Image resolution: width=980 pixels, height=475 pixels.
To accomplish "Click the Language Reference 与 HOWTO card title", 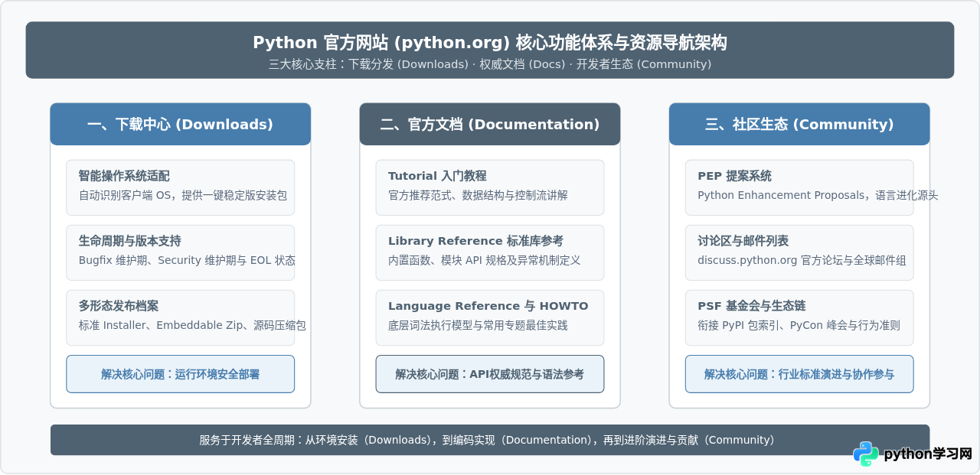I will [488, 306].
